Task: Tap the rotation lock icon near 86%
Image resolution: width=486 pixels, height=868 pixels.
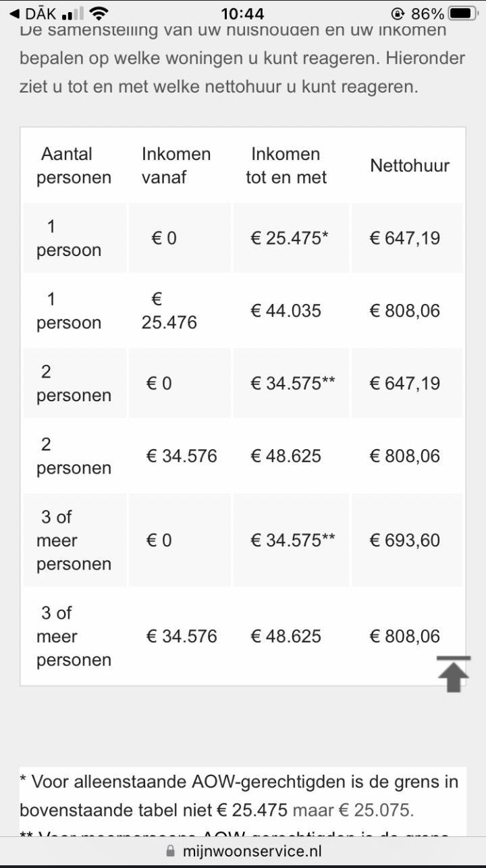Action: pyautogui.click(x=398, y=14)
